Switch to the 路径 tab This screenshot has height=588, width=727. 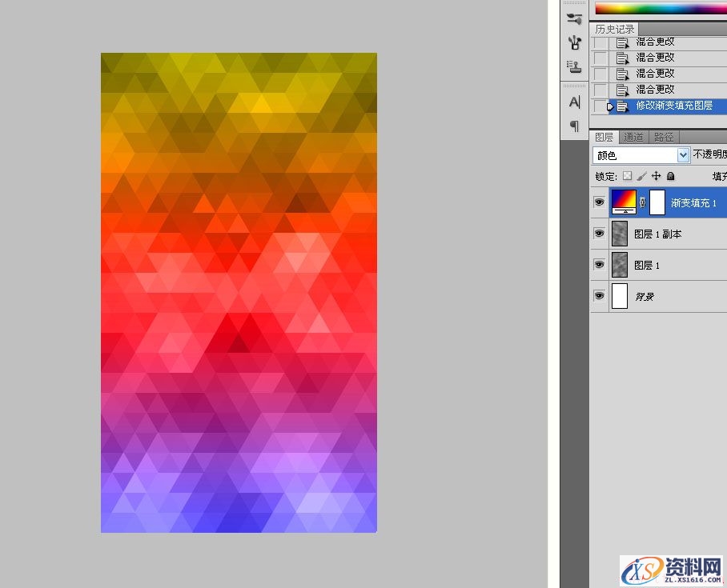[663, 137]
